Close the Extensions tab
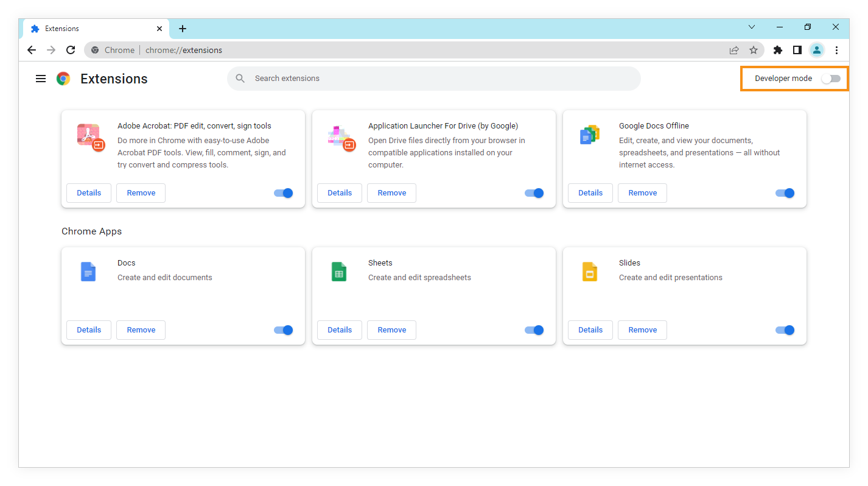The width and height of the screenshot is (868, 486). click(159, 29)
